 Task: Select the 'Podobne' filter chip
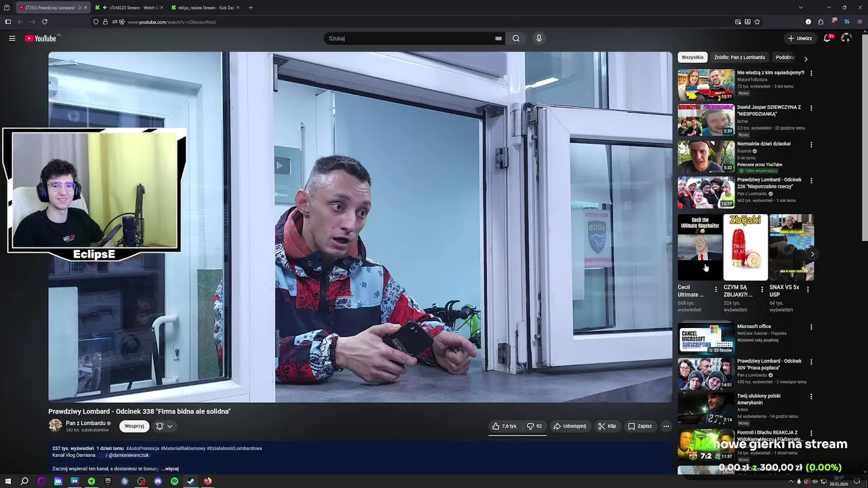pos(785,58)
